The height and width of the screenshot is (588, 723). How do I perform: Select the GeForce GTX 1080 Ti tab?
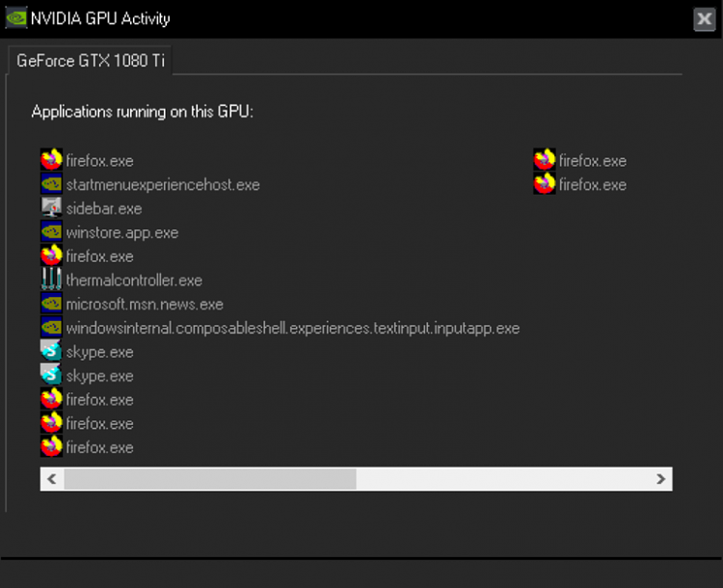click(91, 60)
